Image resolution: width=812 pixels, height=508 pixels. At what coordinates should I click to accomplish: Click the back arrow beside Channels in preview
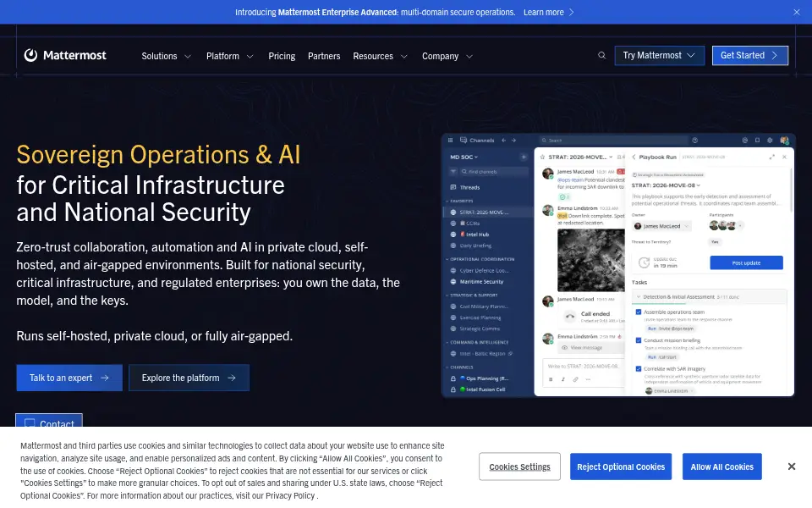[x=504, y=140]
